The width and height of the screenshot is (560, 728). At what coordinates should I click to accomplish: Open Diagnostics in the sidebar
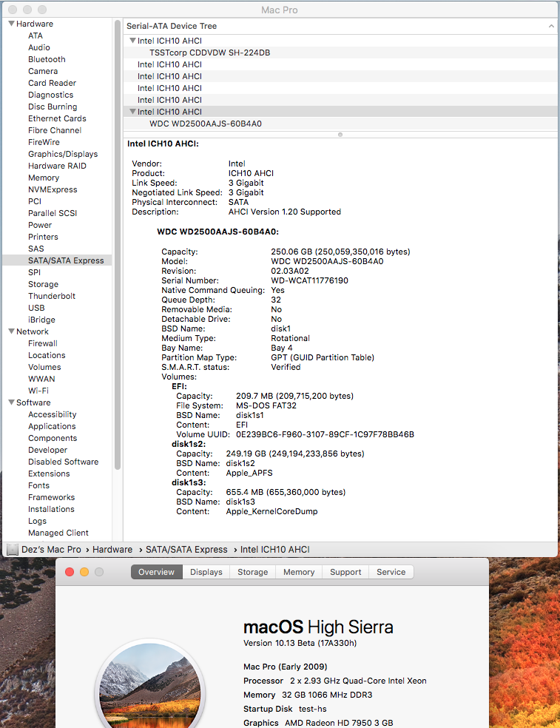(50, 95)
